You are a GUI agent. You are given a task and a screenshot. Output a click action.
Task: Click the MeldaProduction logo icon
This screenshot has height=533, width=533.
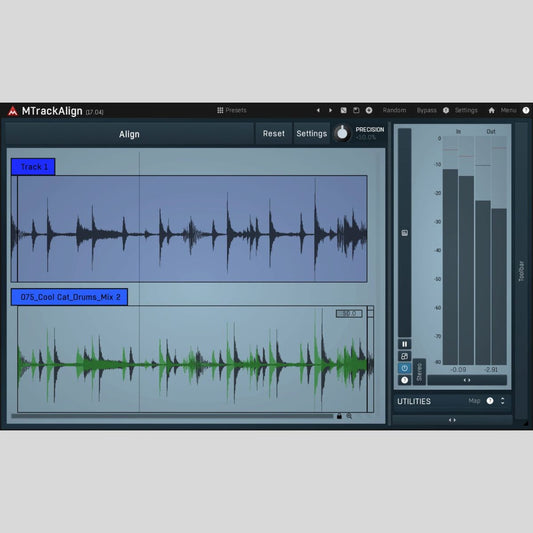pos(13,111)
